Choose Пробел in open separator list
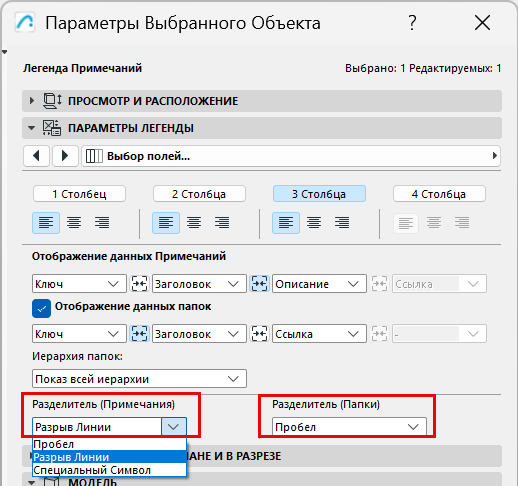 pos(109,444)
